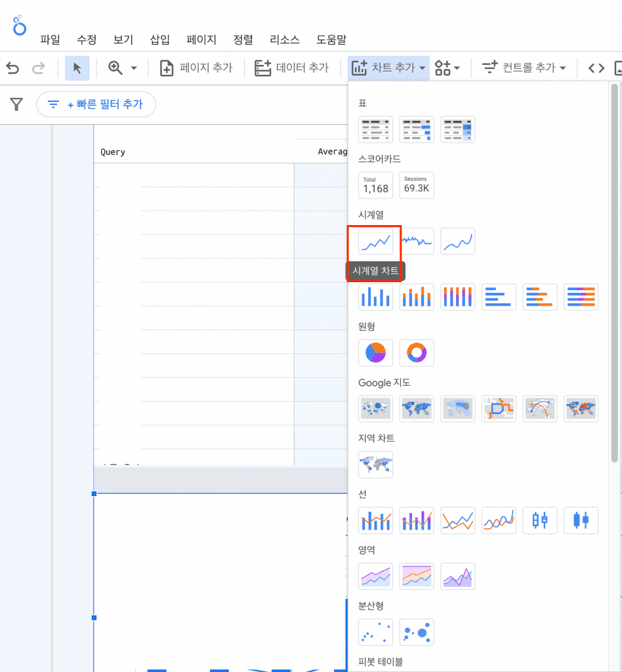
Task: Insert the sixth Google combined map
Action: 581,409
